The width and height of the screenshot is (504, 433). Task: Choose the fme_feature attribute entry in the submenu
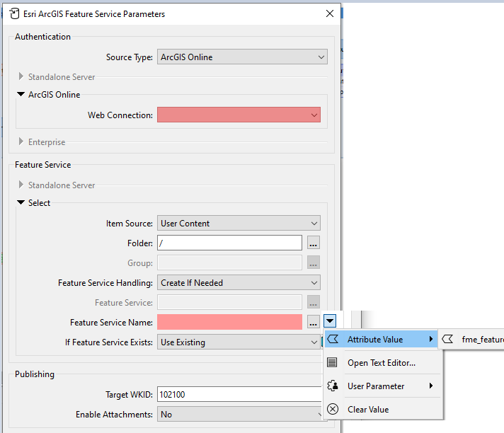[x=471, y=339]
